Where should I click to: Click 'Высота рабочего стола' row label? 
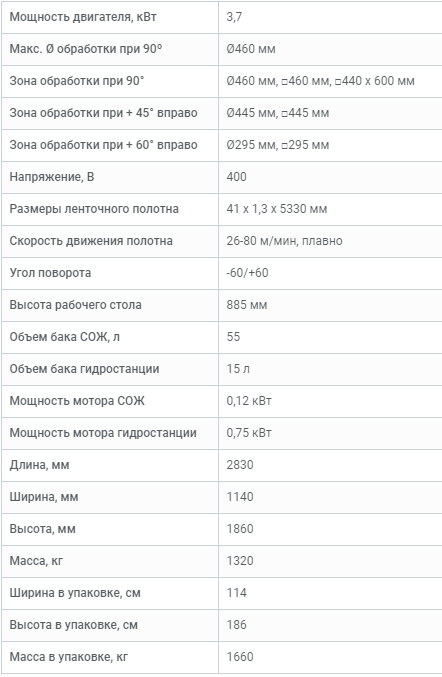point(76,304)
